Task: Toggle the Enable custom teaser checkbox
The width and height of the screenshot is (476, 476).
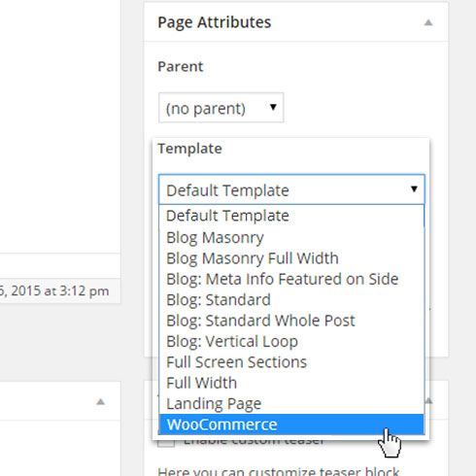Action: point(166,441)
